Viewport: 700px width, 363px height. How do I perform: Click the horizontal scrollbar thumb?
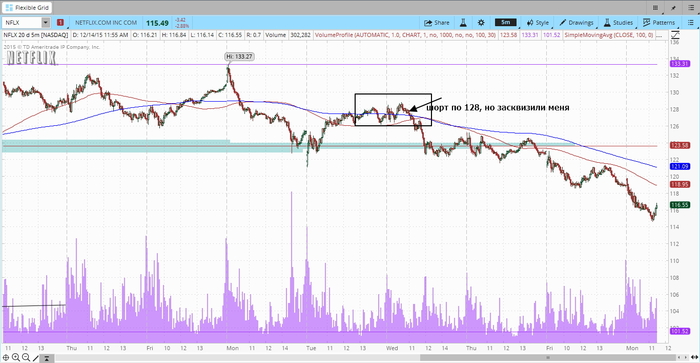click(x=548, y=358)
